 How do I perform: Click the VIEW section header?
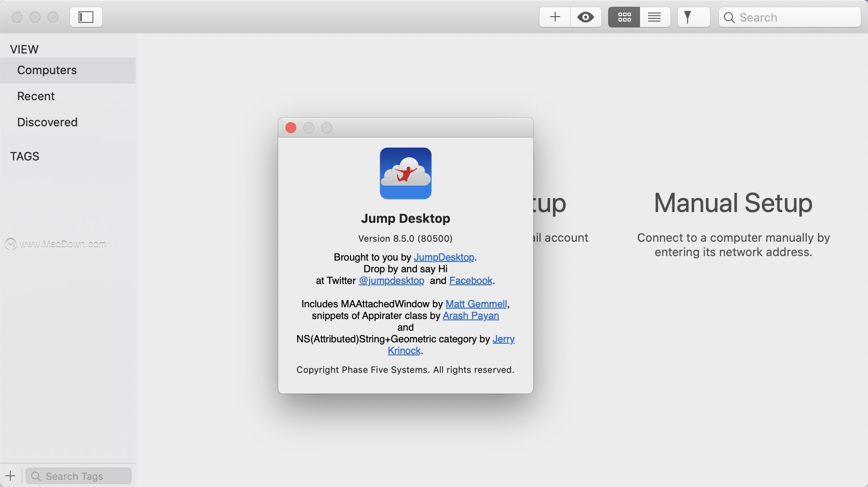24,49
